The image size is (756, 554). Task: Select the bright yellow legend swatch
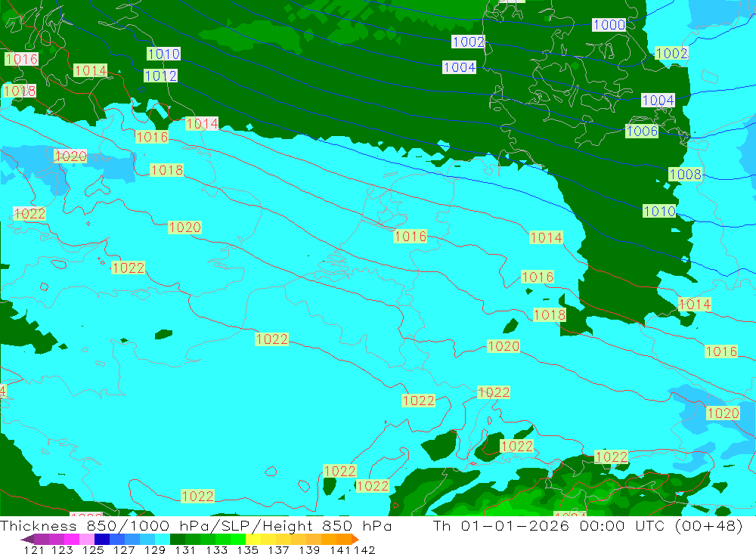pos(253,539)
